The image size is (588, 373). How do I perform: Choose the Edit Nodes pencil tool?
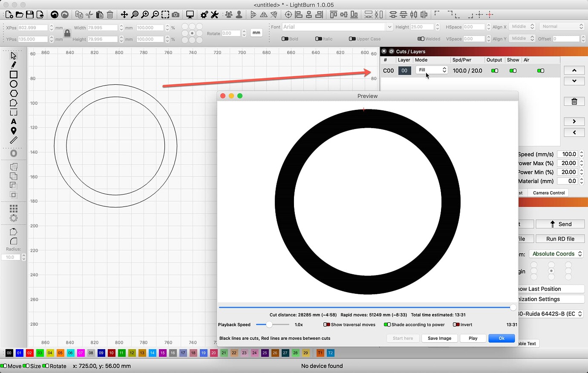coord(13,65)
